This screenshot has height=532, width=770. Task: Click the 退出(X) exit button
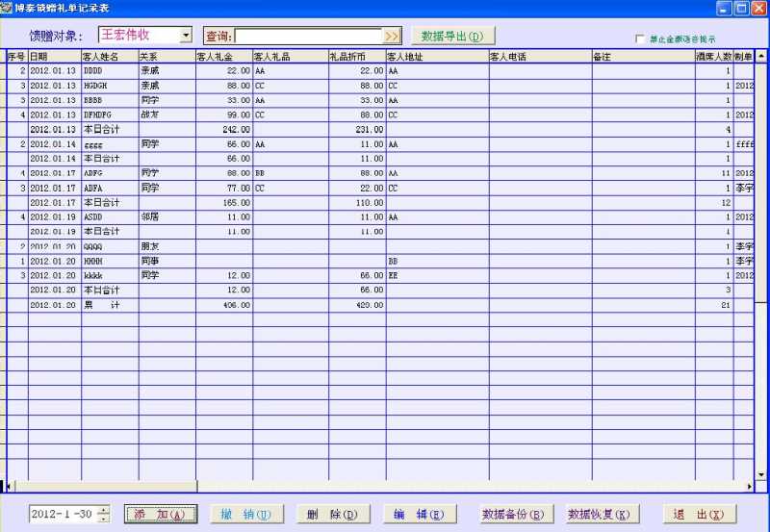(x=698, y=515)
